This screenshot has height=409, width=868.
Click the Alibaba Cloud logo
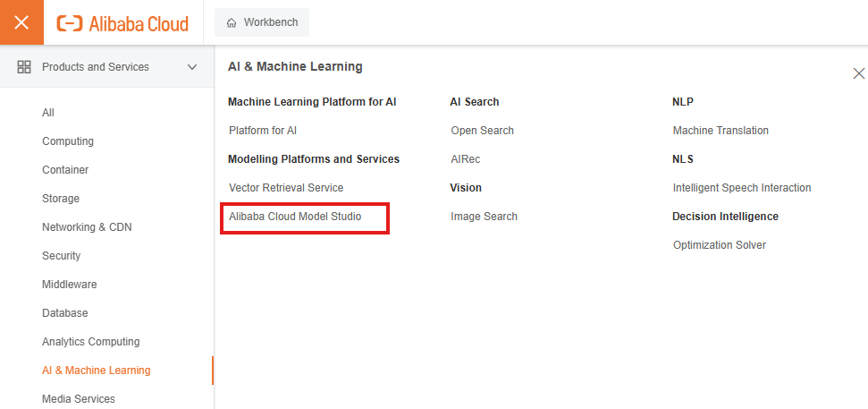(x=122, y=23)
